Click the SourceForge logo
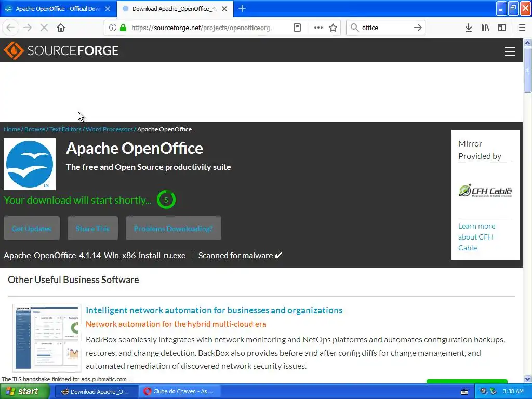 [61, 50]
